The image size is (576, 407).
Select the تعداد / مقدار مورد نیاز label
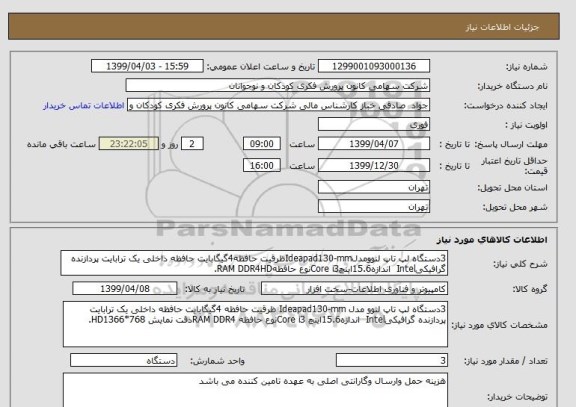(x=505, y=361)
